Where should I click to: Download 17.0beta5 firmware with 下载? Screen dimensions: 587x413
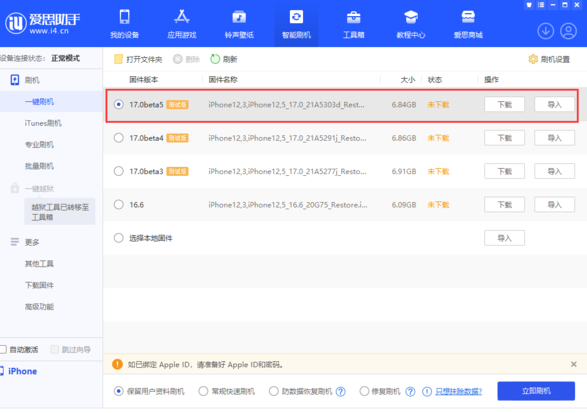504,104
